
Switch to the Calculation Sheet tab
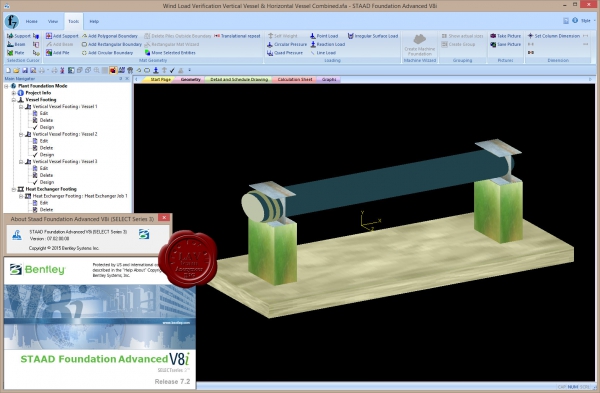pos(295,80)
